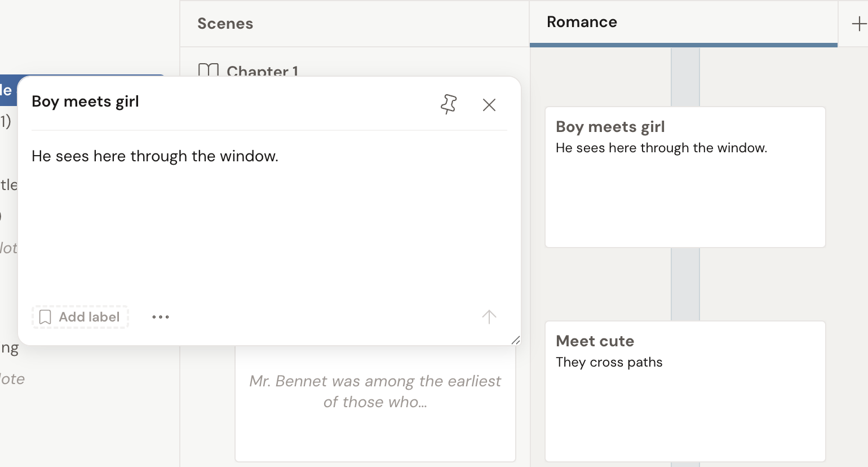Click the popup resize handle corner
Screen dimensions: 868x467
[x=515, y=340]
